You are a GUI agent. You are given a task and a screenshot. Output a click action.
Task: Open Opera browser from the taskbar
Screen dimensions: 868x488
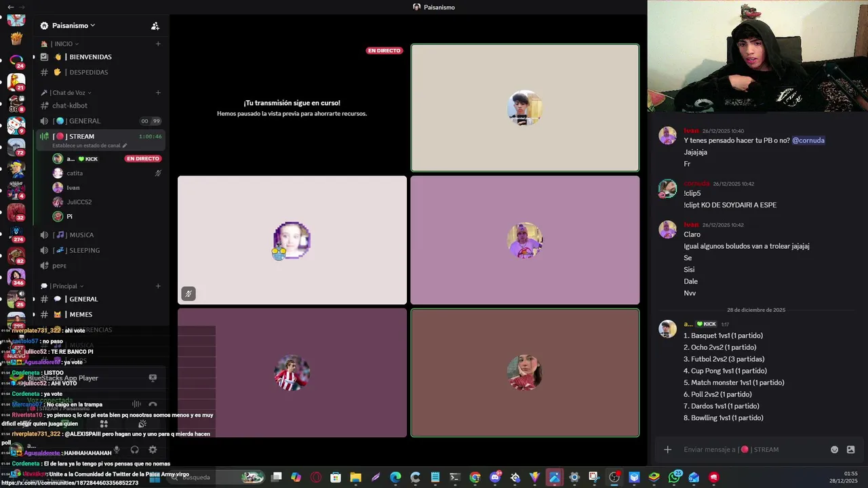click(316, 477)
